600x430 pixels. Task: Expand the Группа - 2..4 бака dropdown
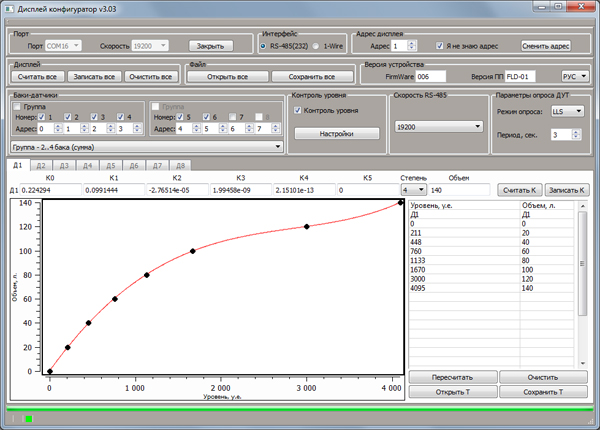pyautogui.click(x=147, y=147)
